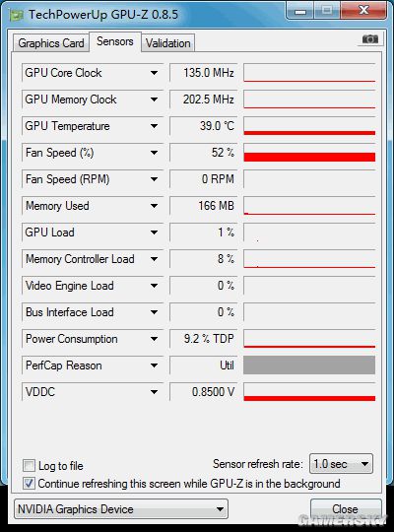
Task: Click the 135.0 MHz core clock value field
Action: pyautogui.click(x=204, y=73)
